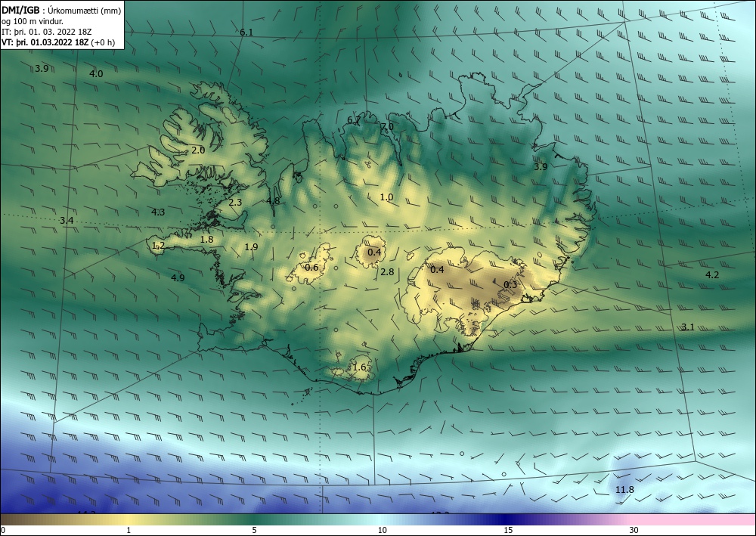Click the 1.2 value at the peninsula tip
Image resolution: width=756 pixels, height=536 pixels.
[x=158, y=246]
